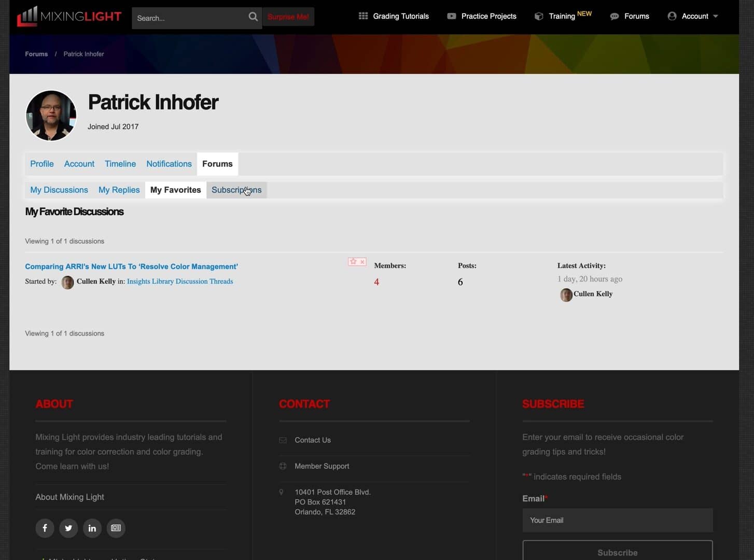Click the search magnifier icon
This screenshot has width=754, height=560.
[253, 17]
